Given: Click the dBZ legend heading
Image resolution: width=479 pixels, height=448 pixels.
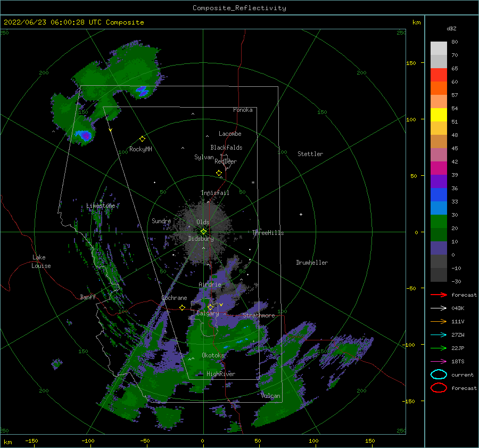Looking at the screenshot, I should (x=451, y=28).
